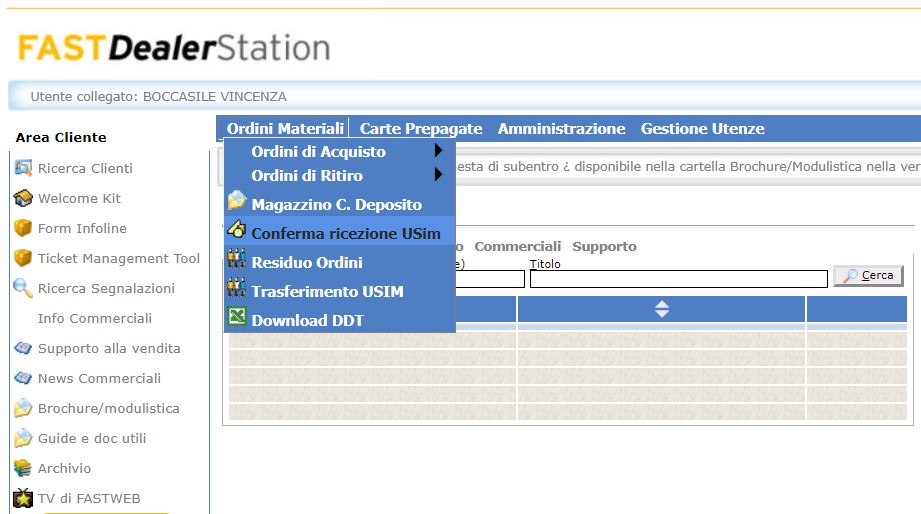This screenshot has height=514, width=921.
Task: Click the Area Cliente heading
Action: (x=61, y=137)
